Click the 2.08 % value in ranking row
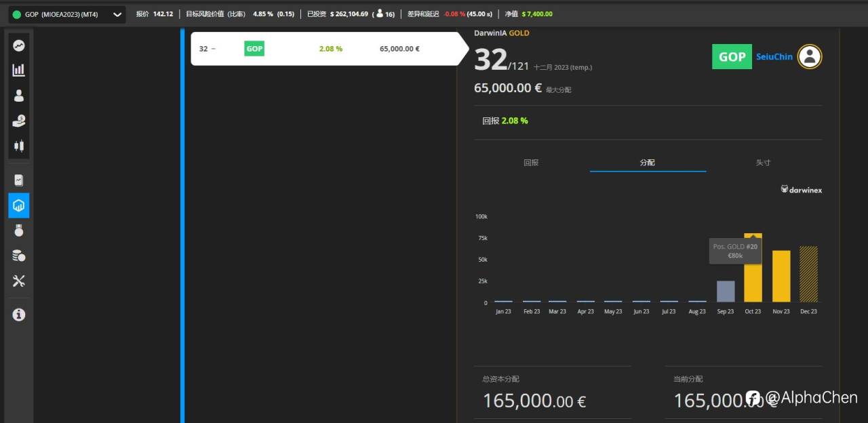The image size is (868, 423). pos(331,49)
